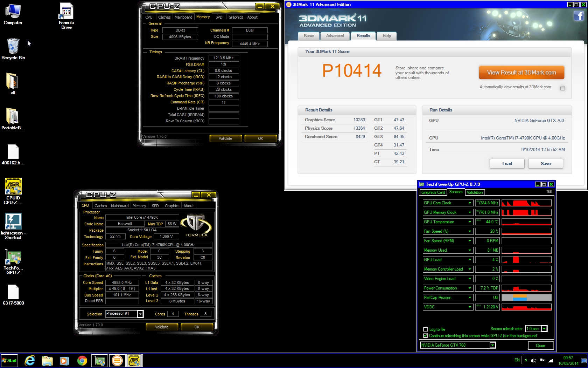Open the GPU Core Clock sensor dropdown
588x368 pixels.
pyautogui.click(x=470, y=203)
